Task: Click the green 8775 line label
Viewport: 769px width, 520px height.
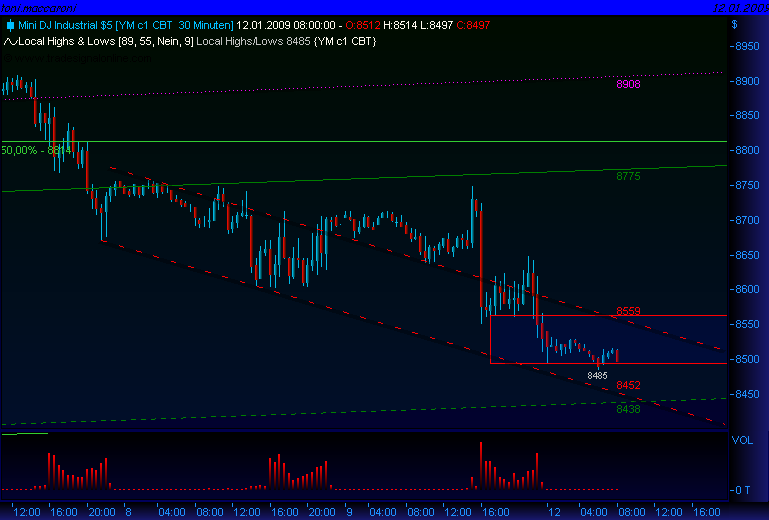Action: [x=628, y=176]
